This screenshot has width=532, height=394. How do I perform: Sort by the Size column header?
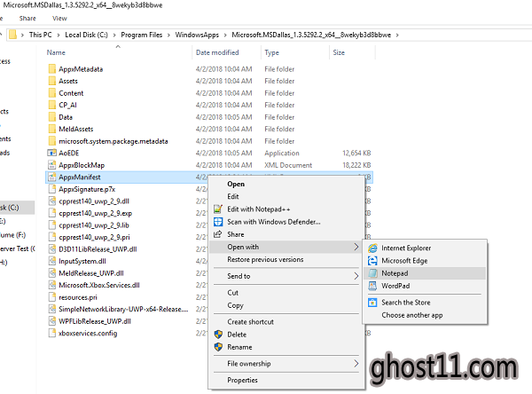click(339, 52)
